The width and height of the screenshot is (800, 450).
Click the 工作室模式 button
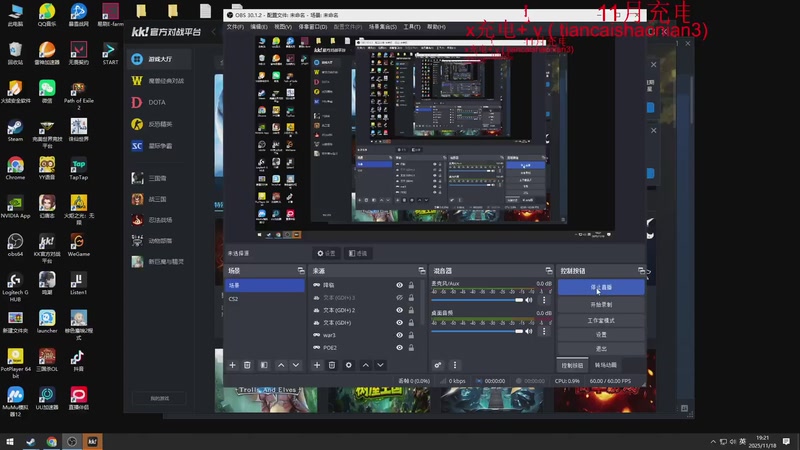click(601, 319)
